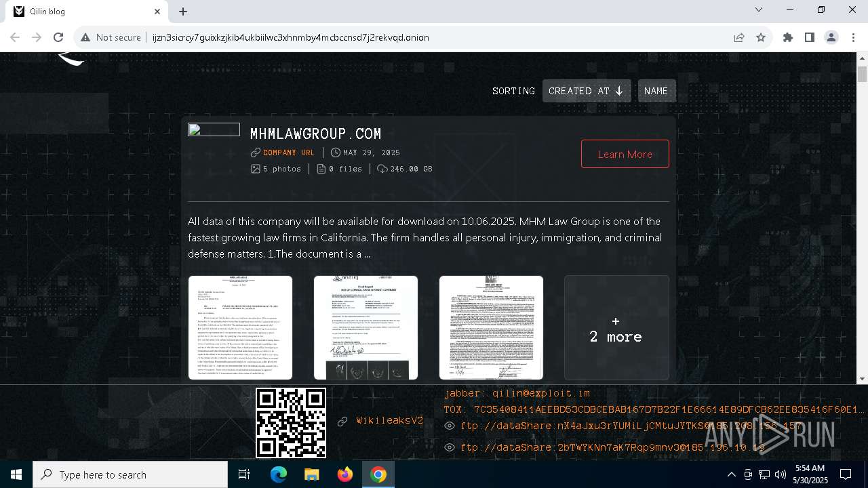Click the share page icon in address bar

[739, 37]
